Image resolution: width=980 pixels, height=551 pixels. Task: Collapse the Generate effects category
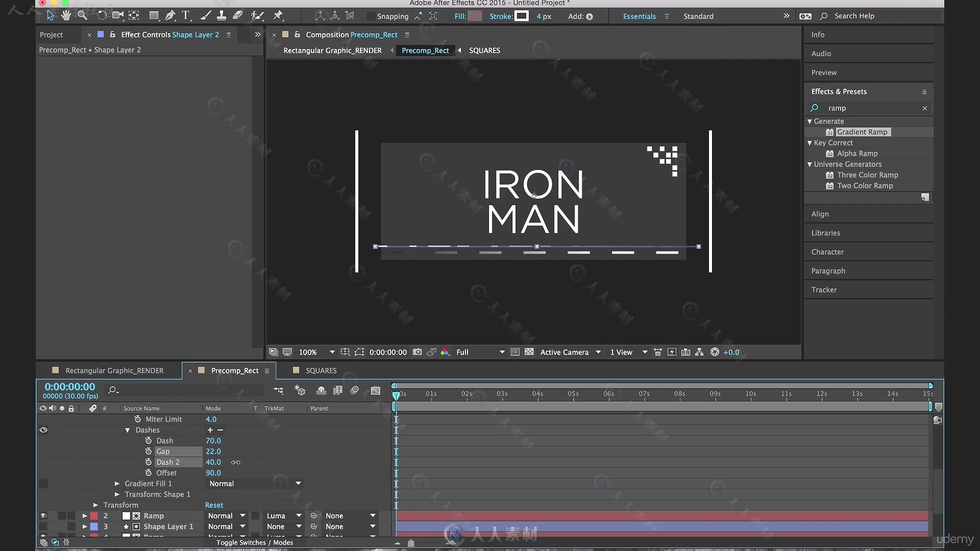[810, 121]
